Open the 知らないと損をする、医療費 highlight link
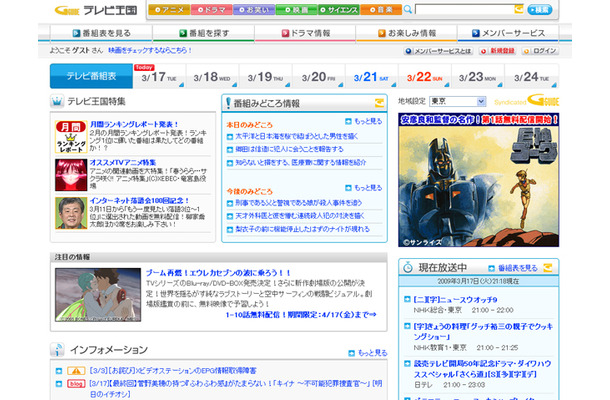610x400 pixels. [x=301, y=163]
